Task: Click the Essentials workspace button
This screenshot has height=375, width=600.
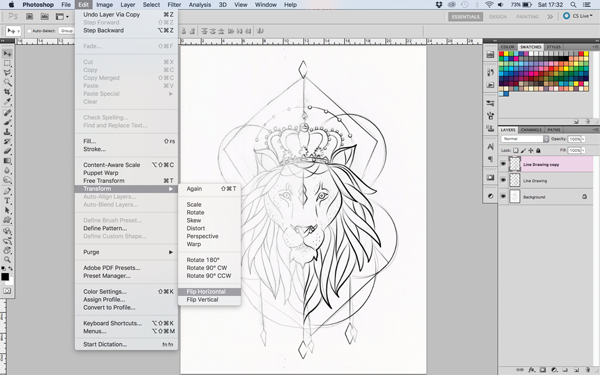Action: click(465, 16)
